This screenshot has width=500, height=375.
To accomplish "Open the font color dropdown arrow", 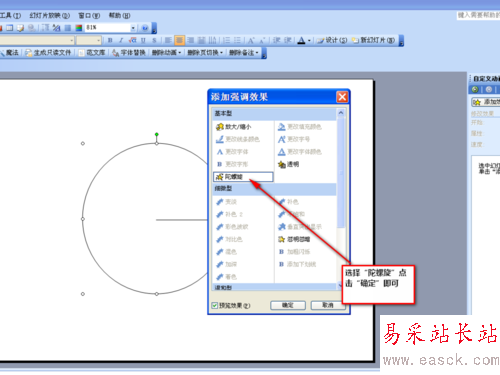I will tap(309, 41).
